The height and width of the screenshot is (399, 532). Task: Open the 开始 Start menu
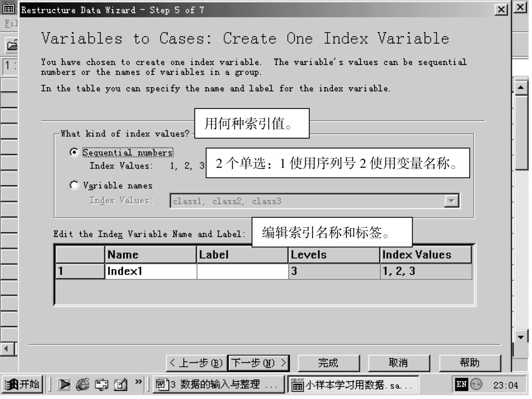coord(22,384)
